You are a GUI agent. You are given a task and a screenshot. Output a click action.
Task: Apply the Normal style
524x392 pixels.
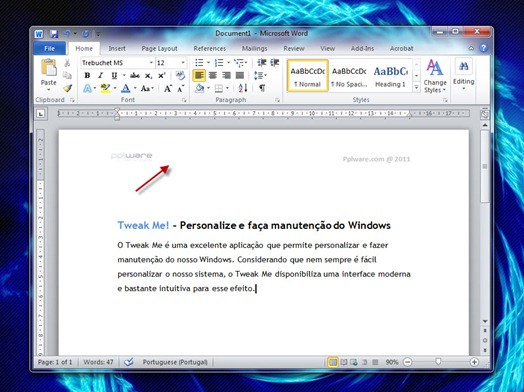coord(307,76)
